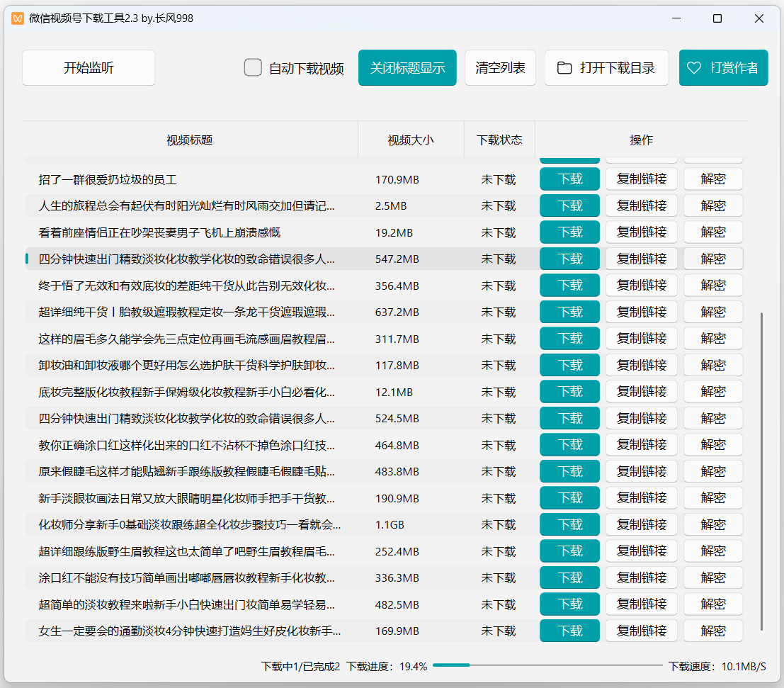Click the 视频标题 column header

tap(191, 140)
